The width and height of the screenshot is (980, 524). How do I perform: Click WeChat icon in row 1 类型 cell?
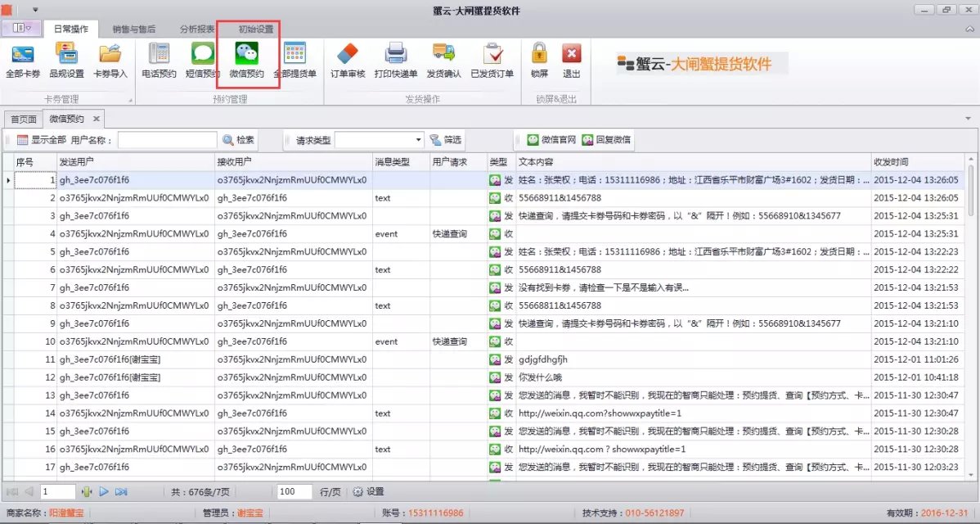tap(495, 180)
